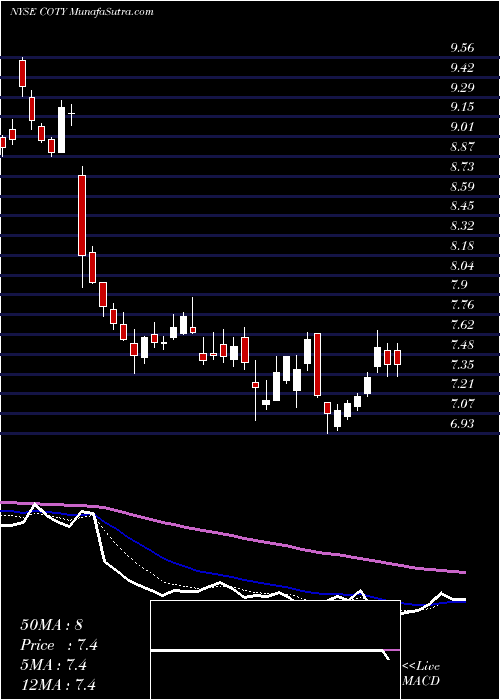Click the pink 50MA line in lower panel
Image resolution: width=500 pixels, height=700 pixels.
coord(232,536)
